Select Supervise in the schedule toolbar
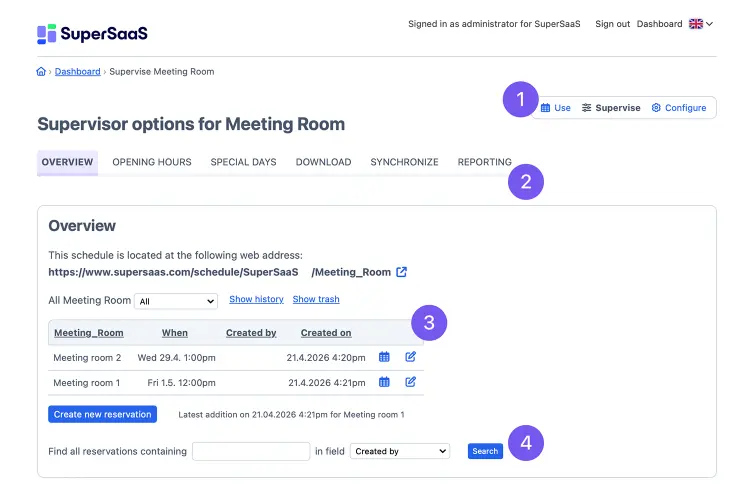Viewport: 752px width, 492px height. tap(611, 108)
